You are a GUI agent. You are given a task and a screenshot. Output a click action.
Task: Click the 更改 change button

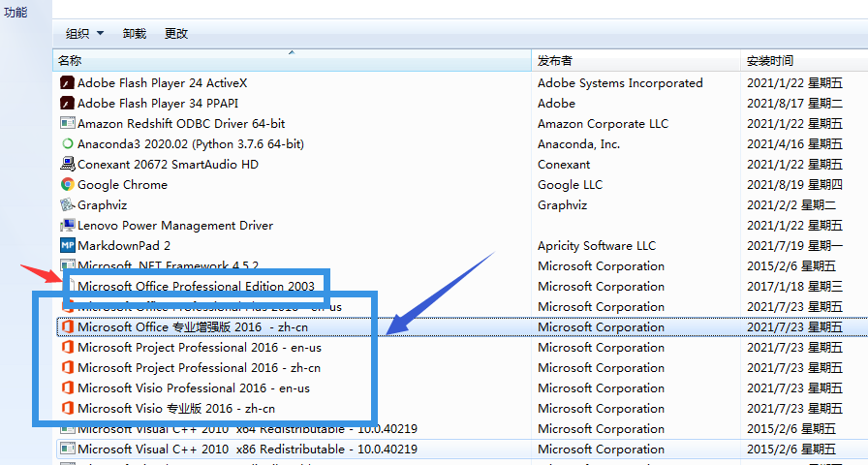[176, 34]
